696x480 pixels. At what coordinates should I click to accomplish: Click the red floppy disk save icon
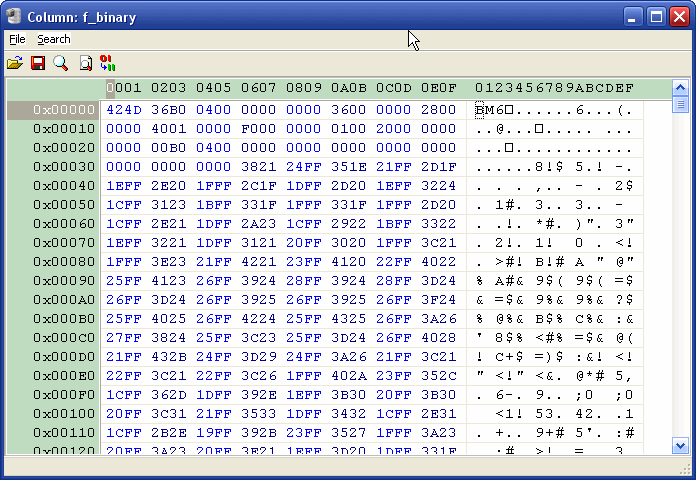pos(38,63)
